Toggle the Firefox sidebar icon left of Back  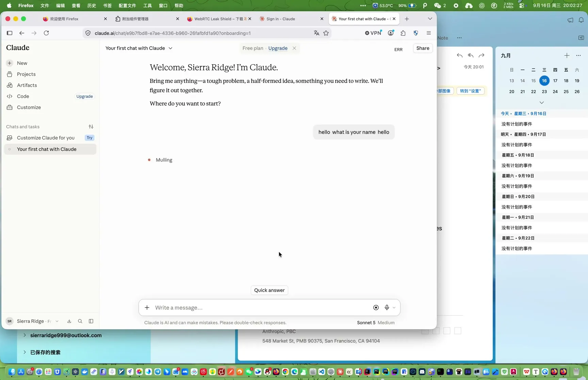coord(10,33)
